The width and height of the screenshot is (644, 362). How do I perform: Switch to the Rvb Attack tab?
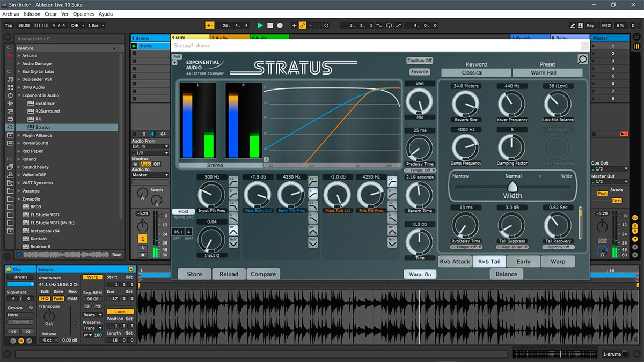455,262
